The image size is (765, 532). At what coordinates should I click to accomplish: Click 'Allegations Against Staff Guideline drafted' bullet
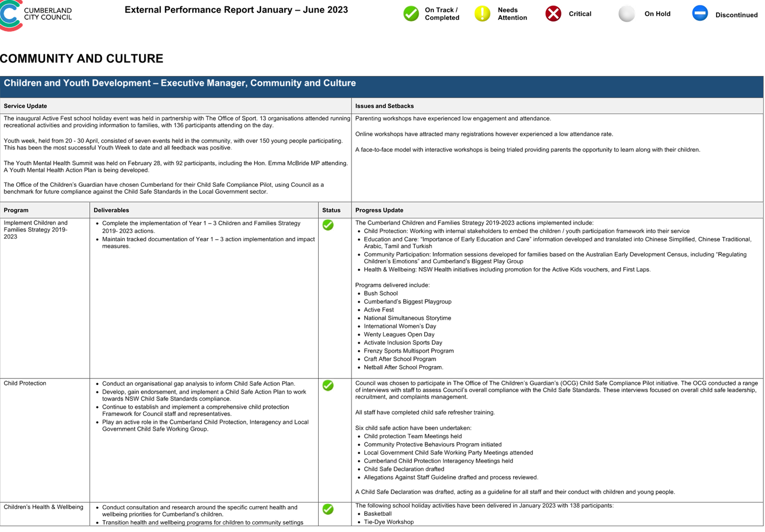(x=451, y=478)
